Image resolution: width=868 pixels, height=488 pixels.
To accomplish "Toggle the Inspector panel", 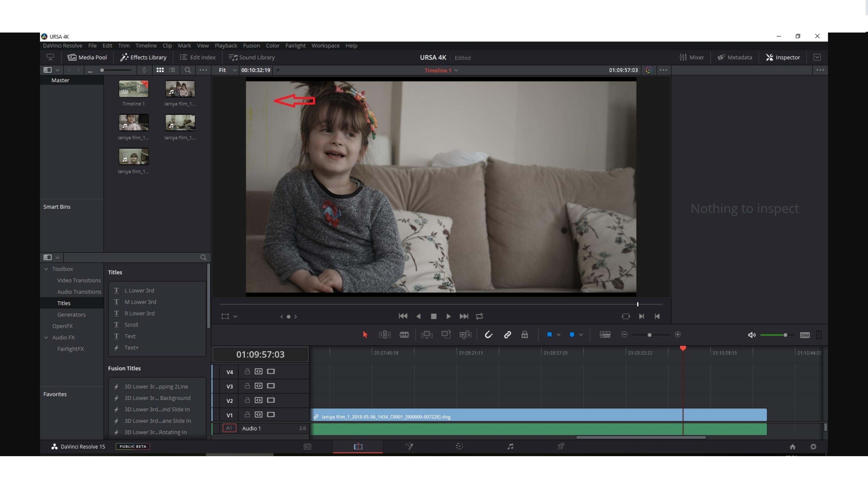I will pyautogui.click(x=783, y=57).
